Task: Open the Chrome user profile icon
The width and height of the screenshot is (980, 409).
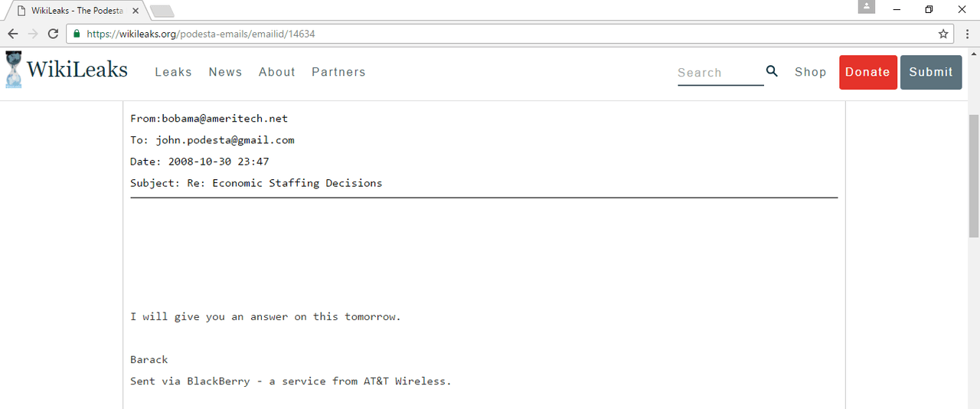Action: [x=867, y=7]
